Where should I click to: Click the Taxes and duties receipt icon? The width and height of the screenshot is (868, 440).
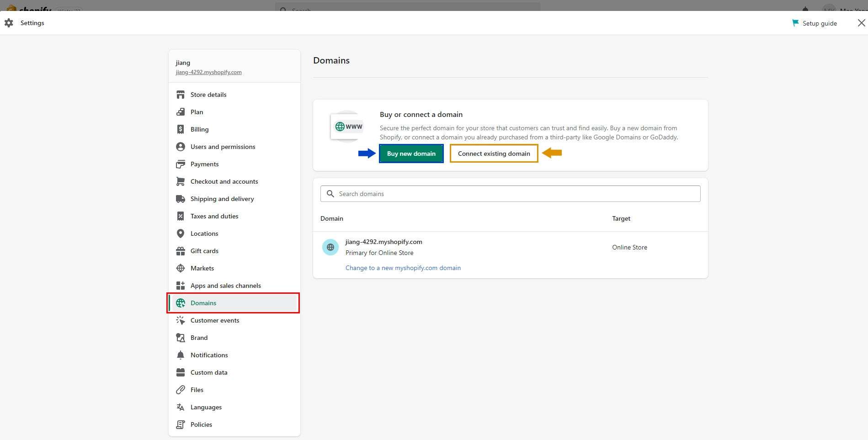tap(181, 216)
